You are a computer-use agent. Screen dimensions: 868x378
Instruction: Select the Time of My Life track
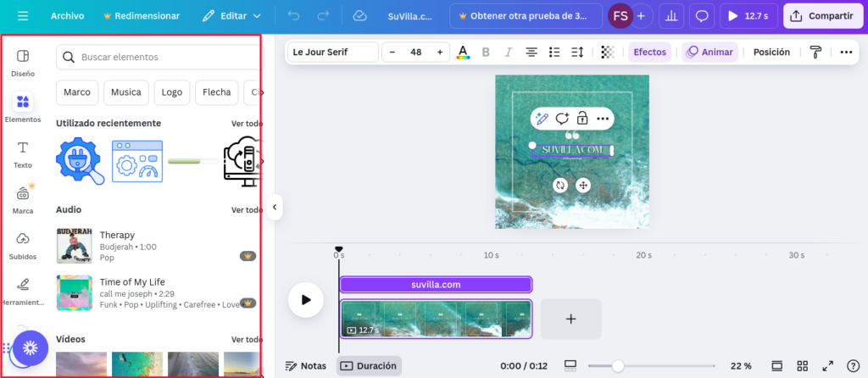tap(156, 292)
